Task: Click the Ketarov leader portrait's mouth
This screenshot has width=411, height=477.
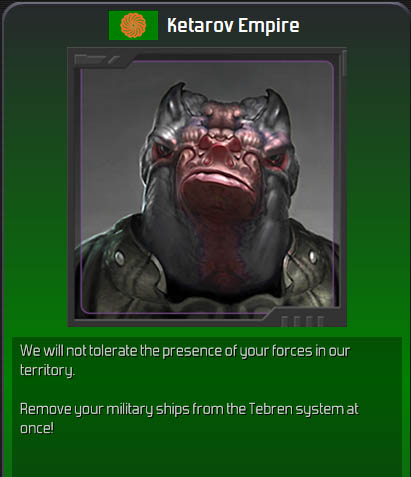Action: tap(217, 179)
